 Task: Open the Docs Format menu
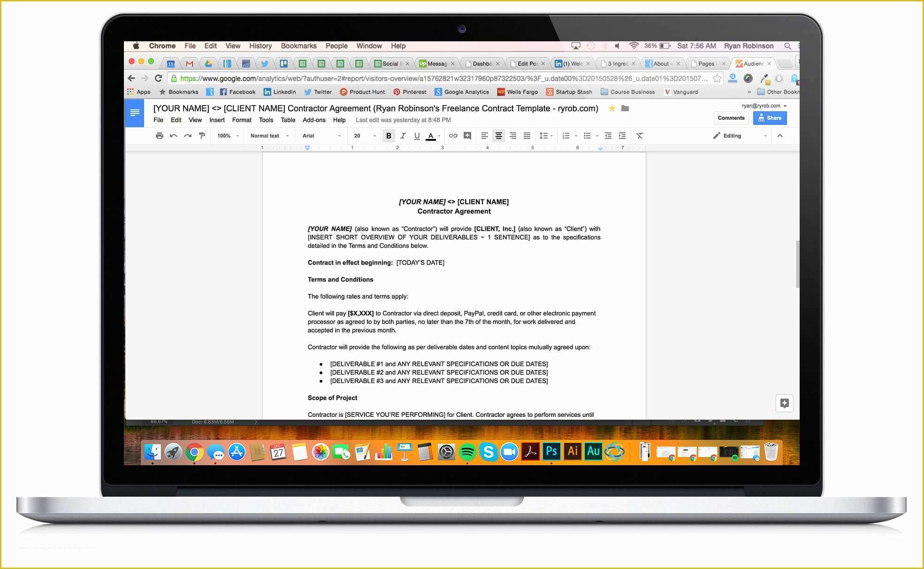point(242,120)
